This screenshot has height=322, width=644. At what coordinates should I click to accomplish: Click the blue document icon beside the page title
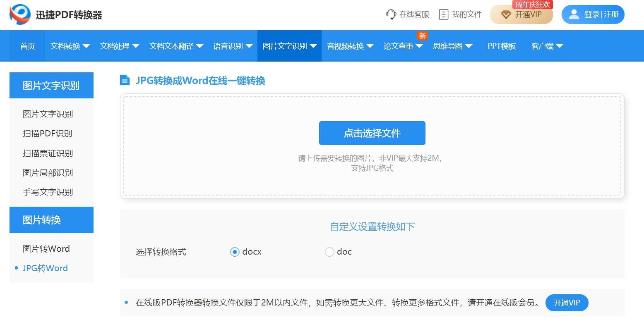coord(125,80)
